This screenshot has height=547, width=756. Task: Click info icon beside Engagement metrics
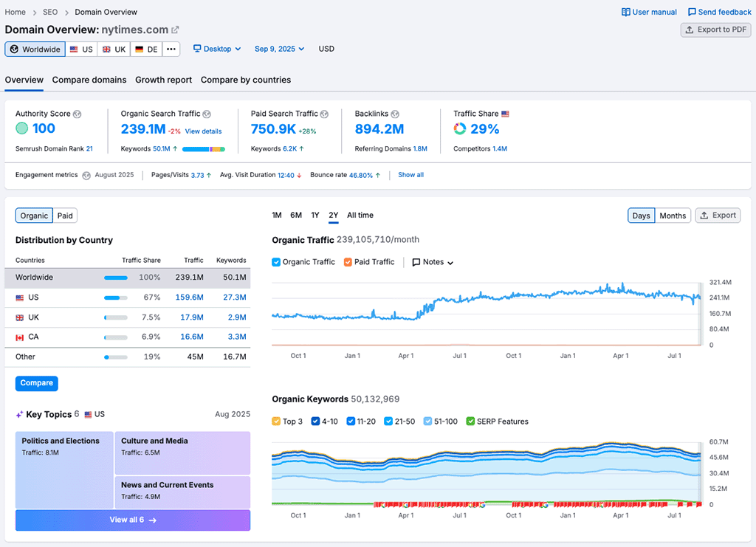pos(86,176)
